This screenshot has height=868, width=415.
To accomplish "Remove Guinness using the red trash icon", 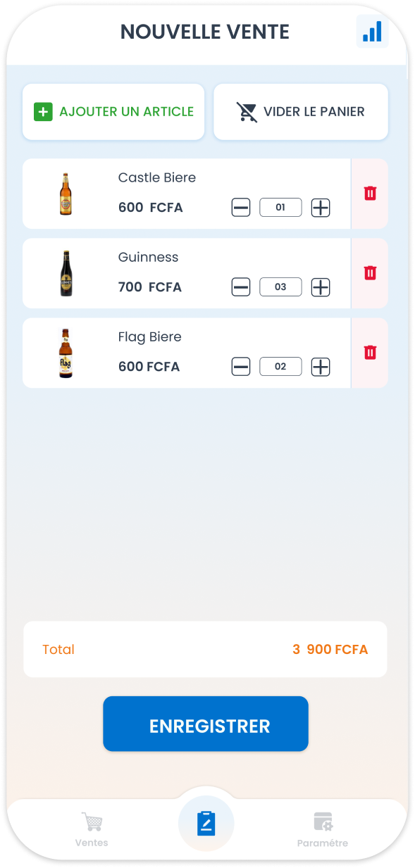I will (x=370, y=273).
